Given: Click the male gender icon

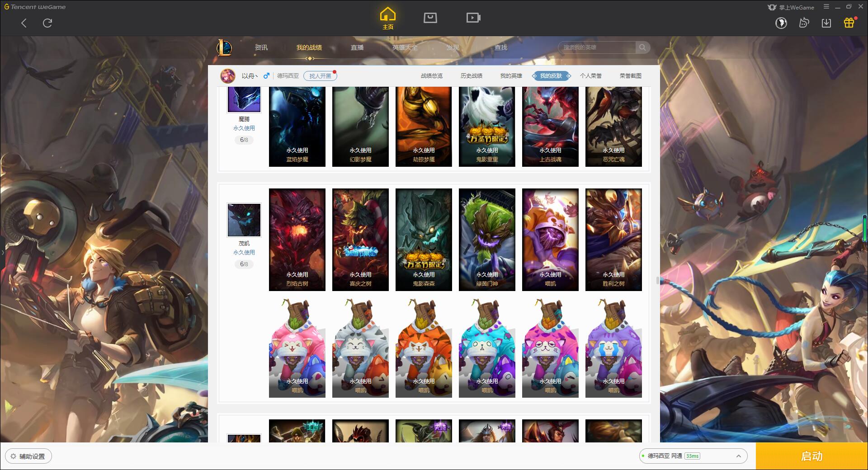Looking at the screenshot, I should tap(266, 76).
